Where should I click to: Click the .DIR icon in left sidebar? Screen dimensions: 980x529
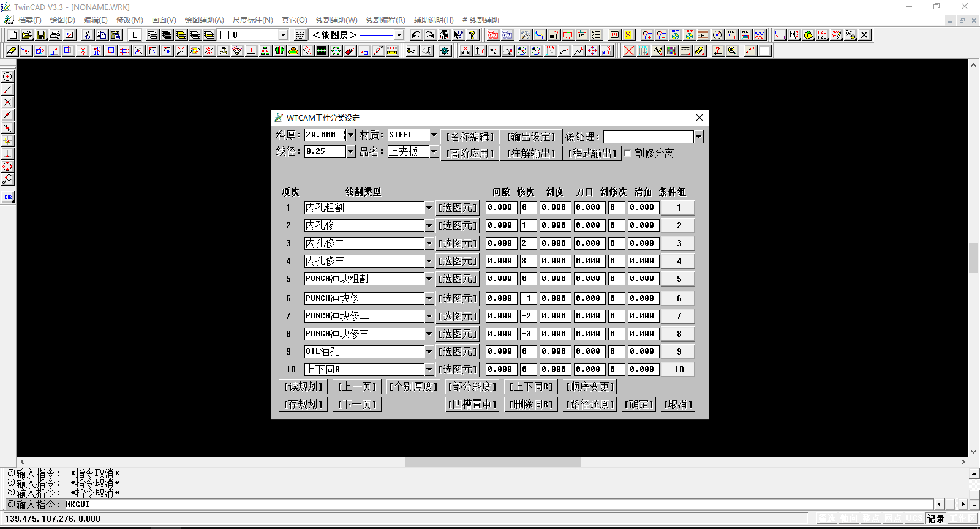point(7,197)
